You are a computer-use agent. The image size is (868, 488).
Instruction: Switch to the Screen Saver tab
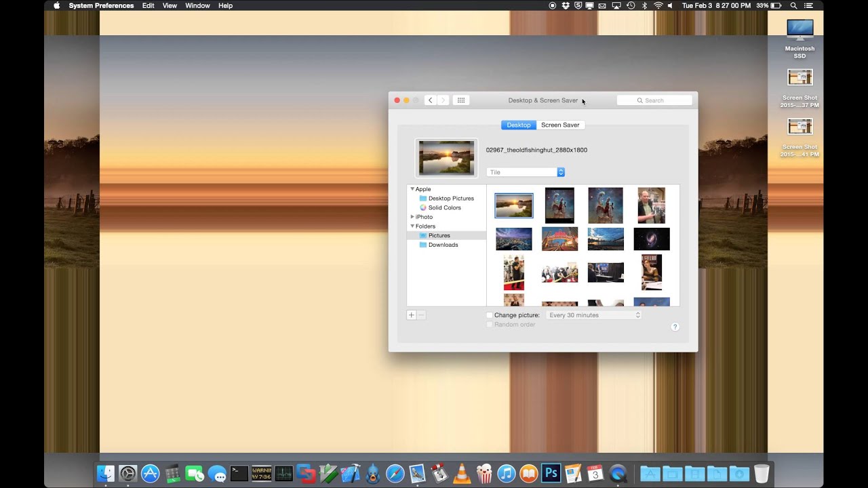560,125
